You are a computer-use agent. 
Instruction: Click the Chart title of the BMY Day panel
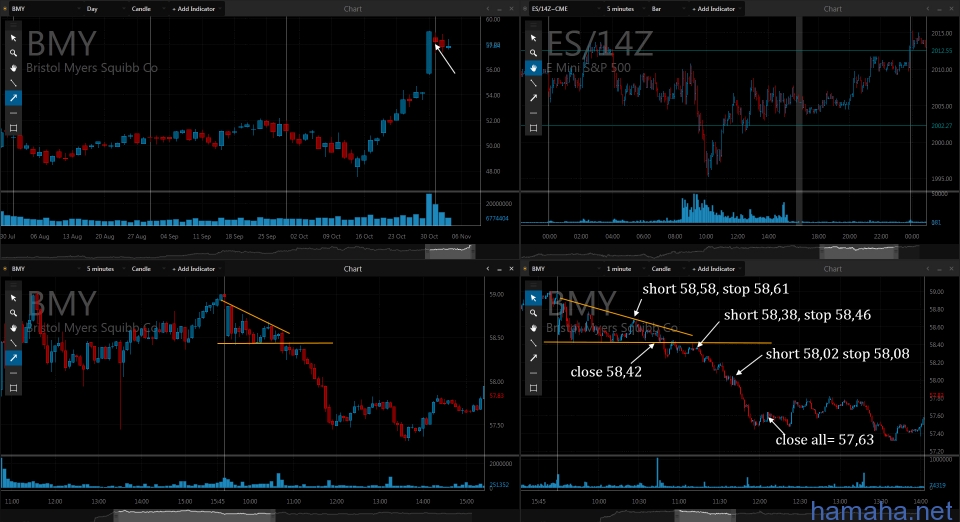click(353, 9)
